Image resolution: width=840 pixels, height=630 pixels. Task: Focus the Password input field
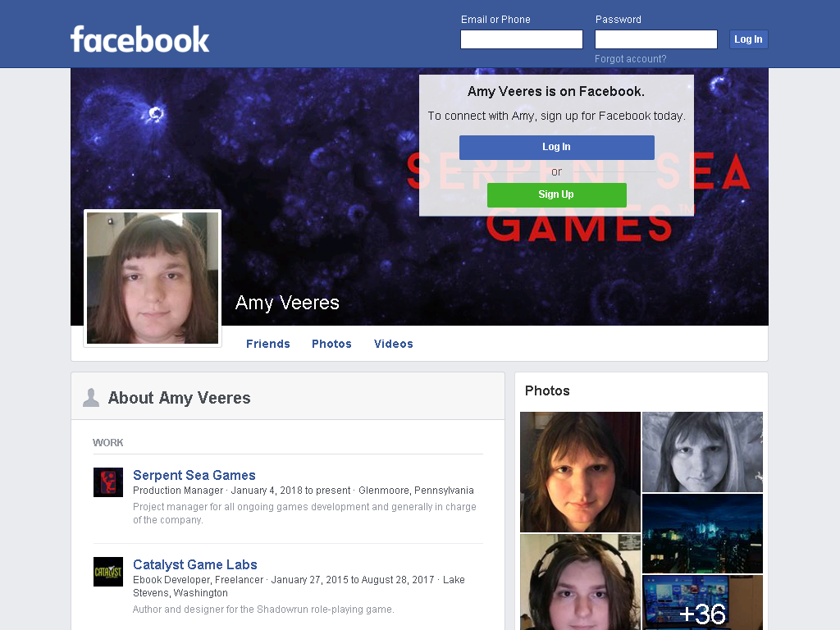click(x=655, y=39)
